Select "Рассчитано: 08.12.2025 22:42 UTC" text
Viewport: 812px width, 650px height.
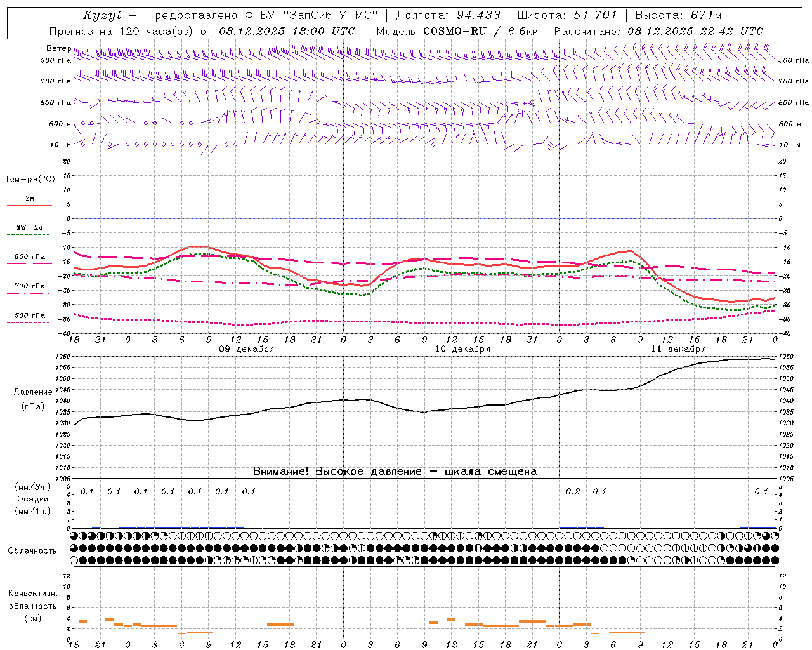(x=659, y=31)
